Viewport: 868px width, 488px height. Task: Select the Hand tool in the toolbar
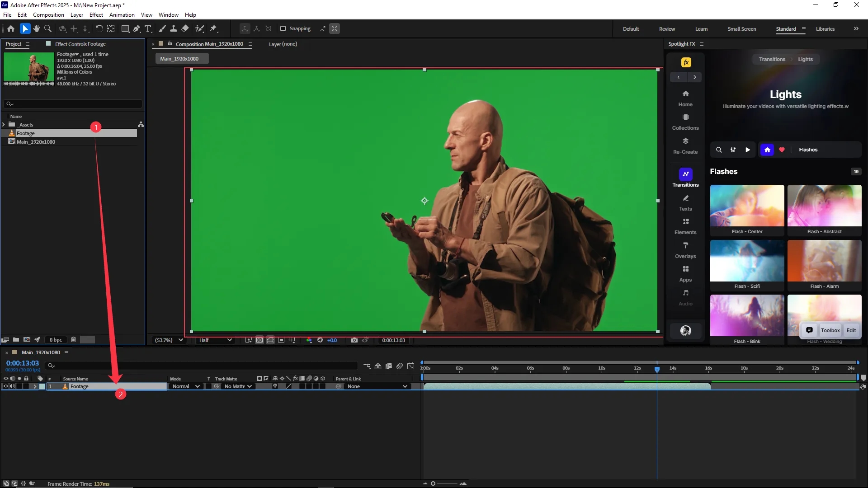point(37,28)
